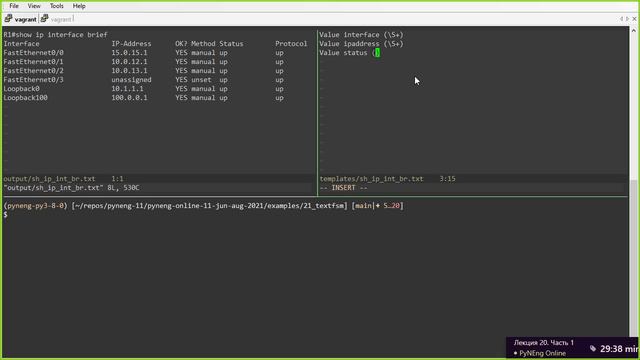
Task: Click the first vagrant tab's session icon
Action: click(8, 19)
